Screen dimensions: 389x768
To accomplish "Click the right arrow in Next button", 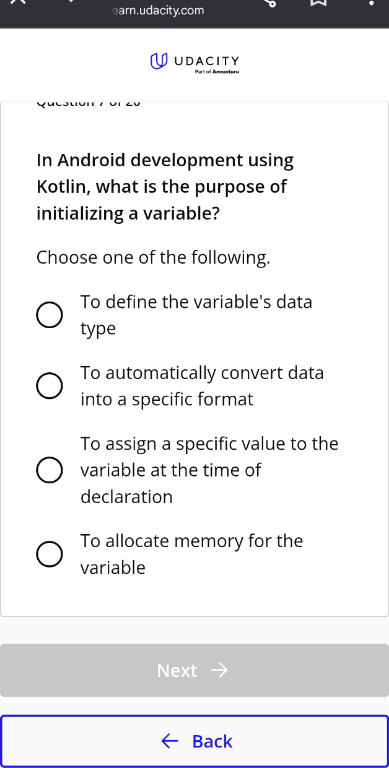I will point(219,670).
